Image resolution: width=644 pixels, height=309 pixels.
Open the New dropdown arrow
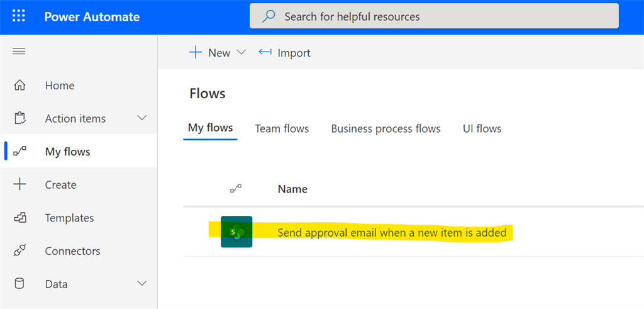click(x=241, y=52)
